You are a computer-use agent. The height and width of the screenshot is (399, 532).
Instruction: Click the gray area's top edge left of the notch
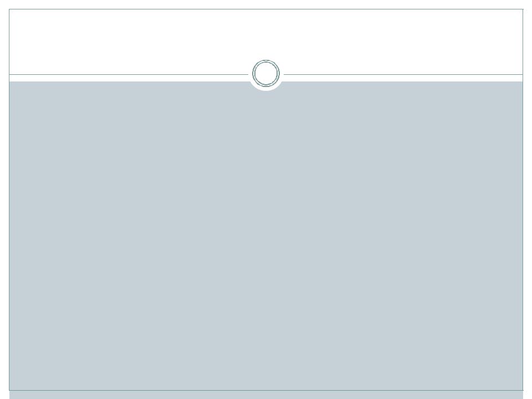pyautogui.click(x=129, y=82)
